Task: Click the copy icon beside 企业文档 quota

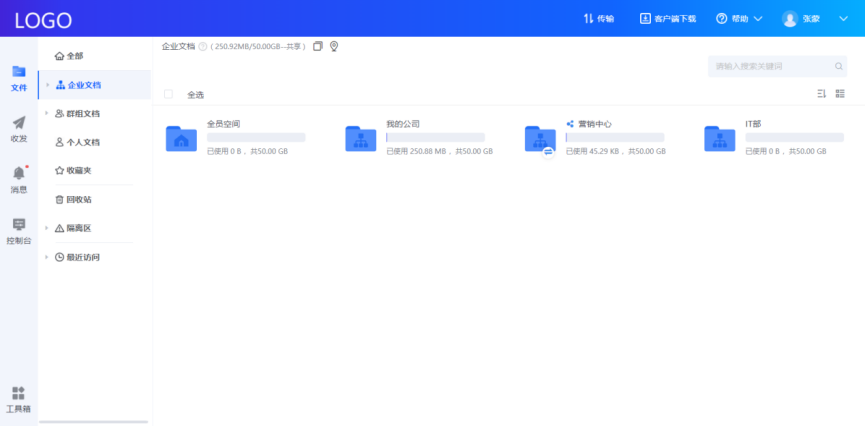Action: [x=318, y=46]
